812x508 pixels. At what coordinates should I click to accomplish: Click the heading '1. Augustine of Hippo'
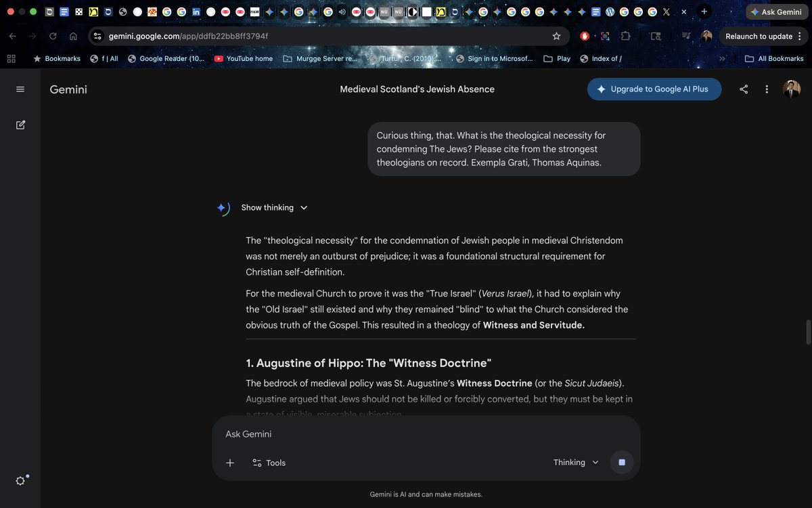click(x=368, y=363)
